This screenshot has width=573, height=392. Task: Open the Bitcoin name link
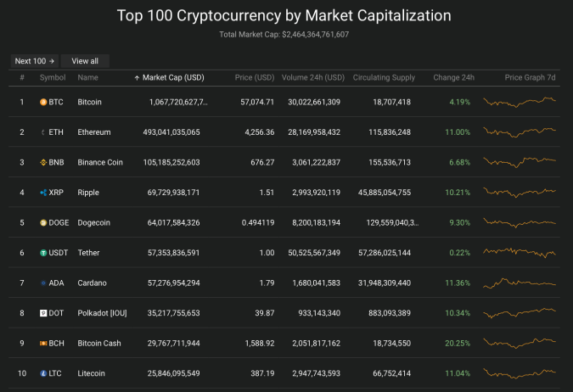89,102
